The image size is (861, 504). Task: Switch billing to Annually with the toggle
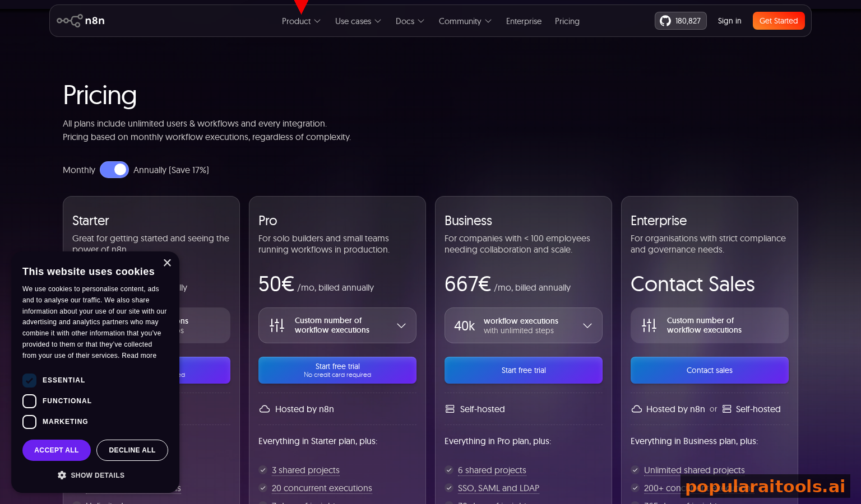click(x=114, y=170)
